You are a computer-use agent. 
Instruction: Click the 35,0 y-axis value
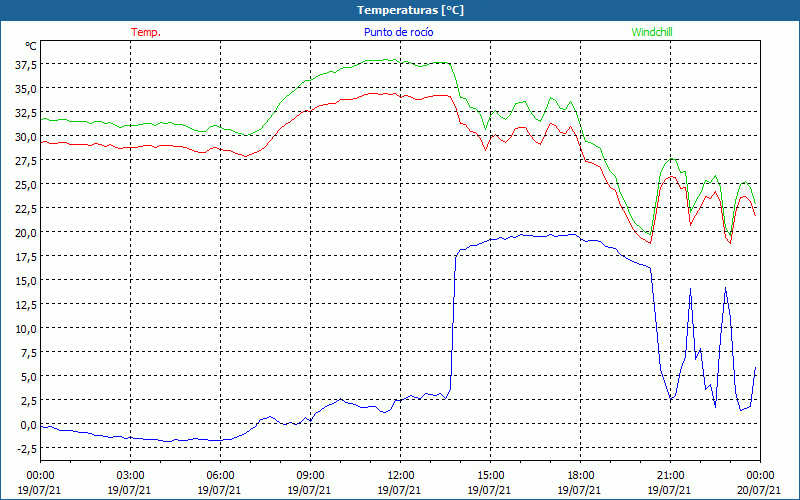(x=27, y=88)
